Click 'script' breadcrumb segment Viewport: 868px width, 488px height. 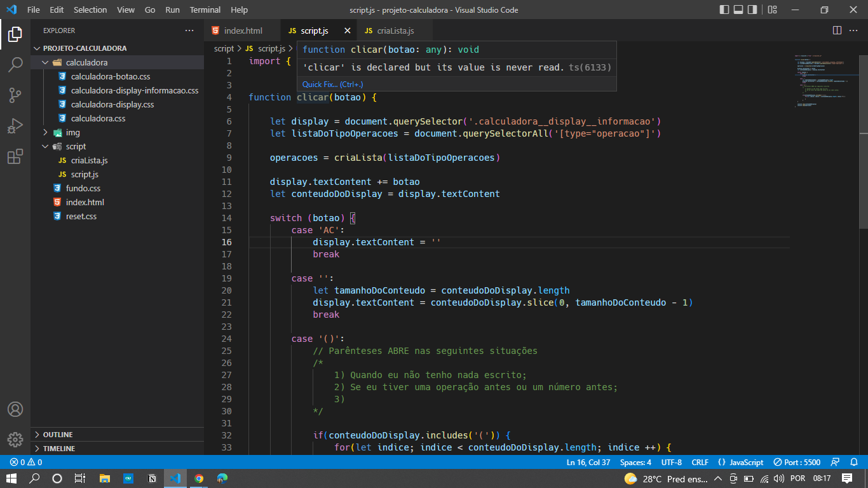224,48
